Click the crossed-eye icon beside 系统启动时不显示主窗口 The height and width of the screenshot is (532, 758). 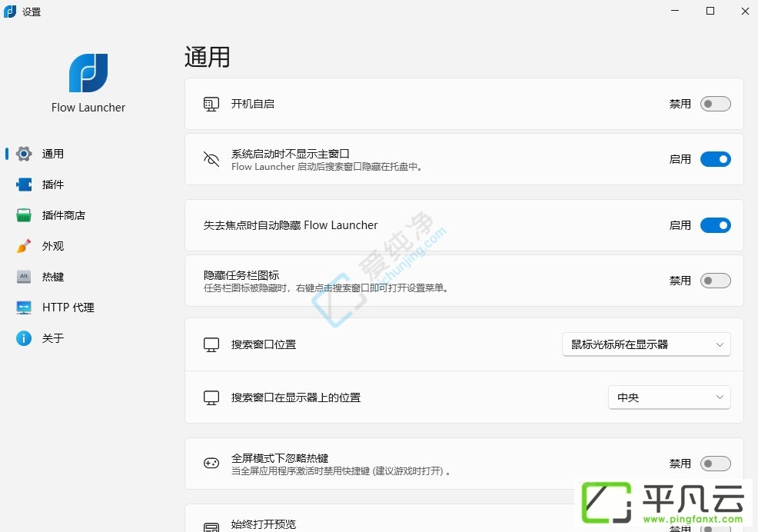(x=211, y=159)
